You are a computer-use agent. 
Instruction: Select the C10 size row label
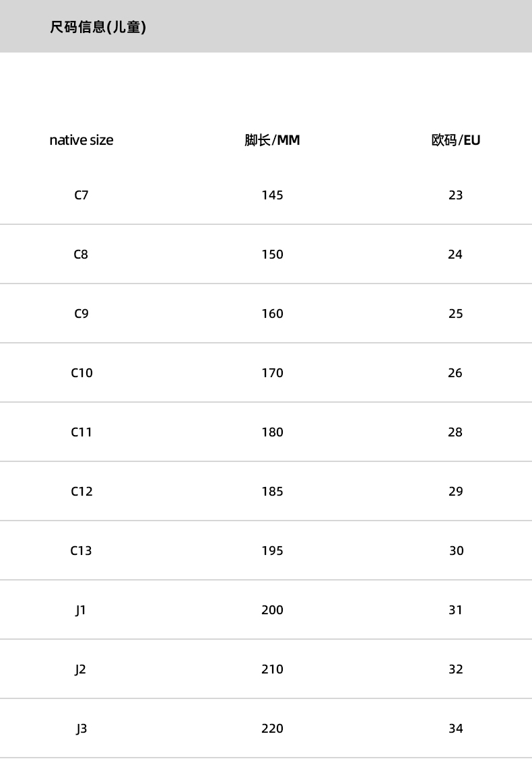point(81,373)
